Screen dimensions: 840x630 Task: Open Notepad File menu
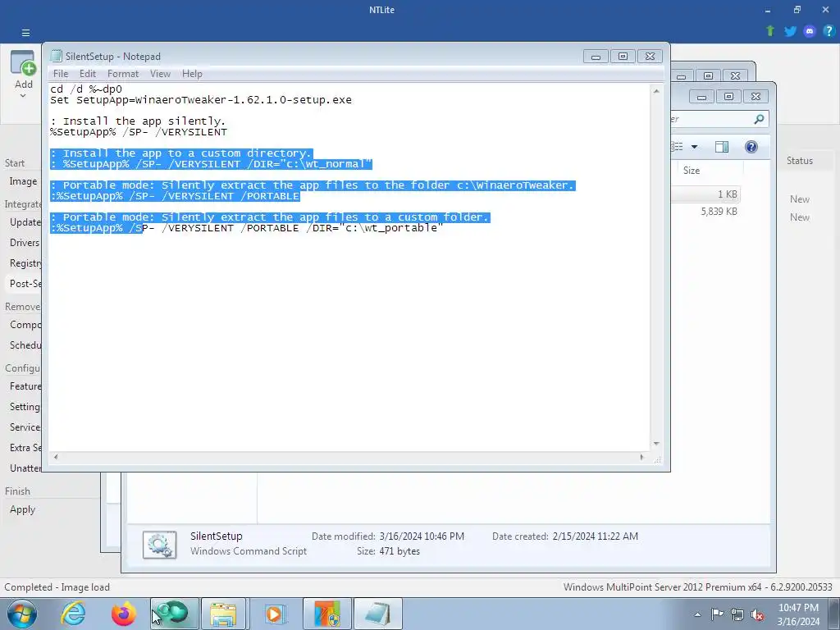(61, 74)
